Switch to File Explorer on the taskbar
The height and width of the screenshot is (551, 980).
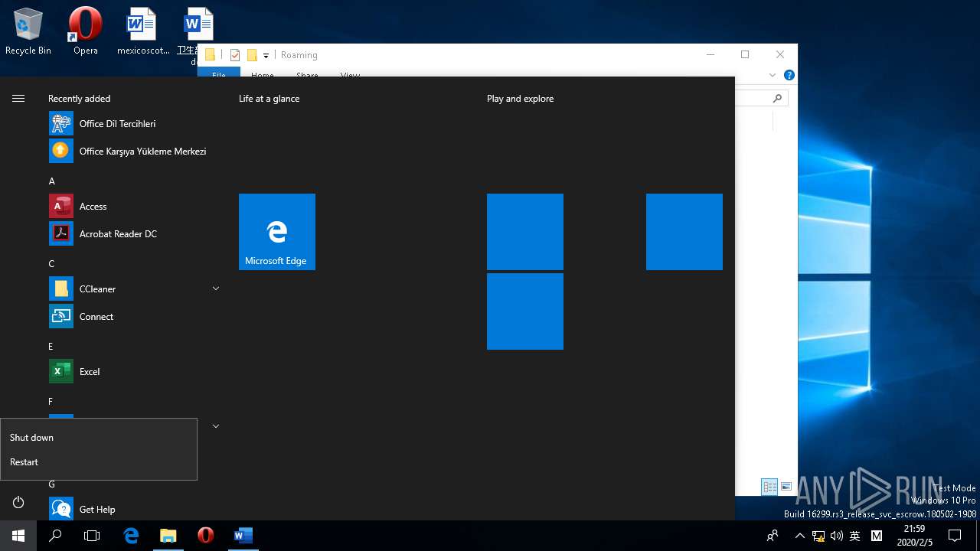click(168, 536)
